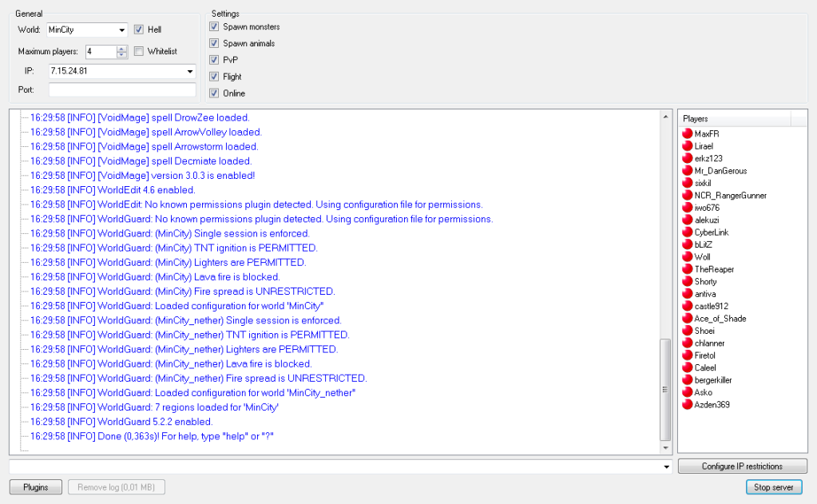Image resolution: width=817 pixels, height=504 pixels.
Task: Click into the Port input field
Action: tap(122, 89)
